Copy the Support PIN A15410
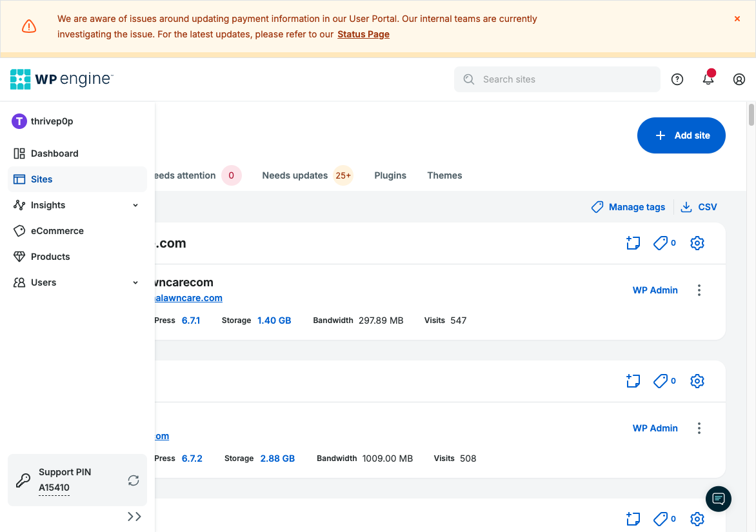Image resolution: width=756 pixels, height=532 pixels. click(54, 488)
